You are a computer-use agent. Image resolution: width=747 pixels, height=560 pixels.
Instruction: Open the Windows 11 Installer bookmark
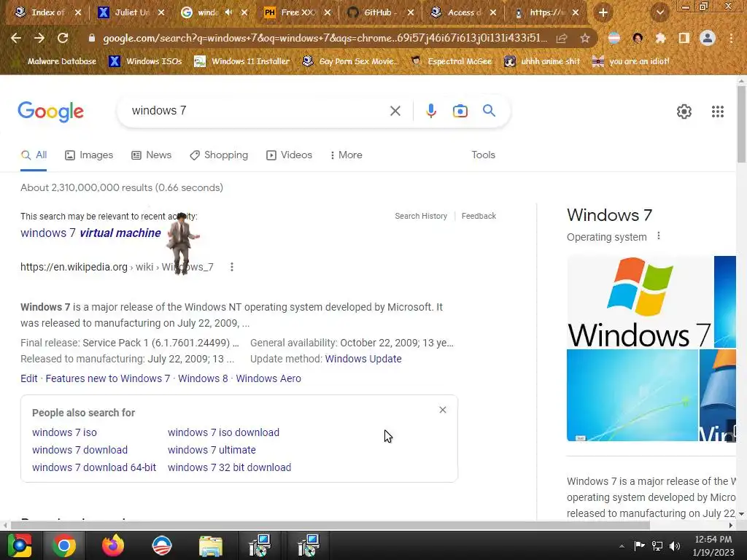[242, 61]
